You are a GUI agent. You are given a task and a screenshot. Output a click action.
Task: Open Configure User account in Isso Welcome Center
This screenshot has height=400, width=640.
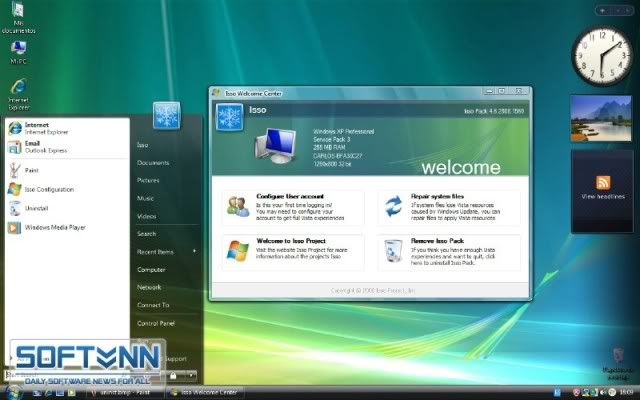tap(293, 207)
